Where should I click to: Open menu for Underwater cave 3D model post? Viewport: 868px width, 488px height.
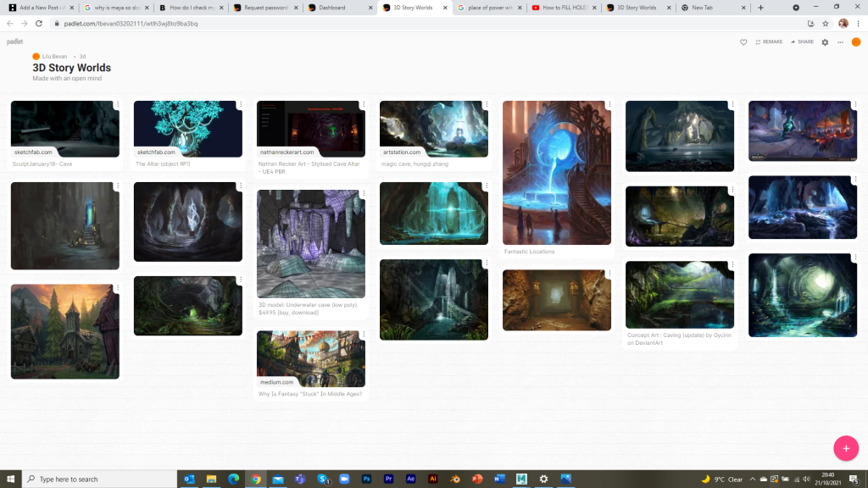tap(363, 194)
